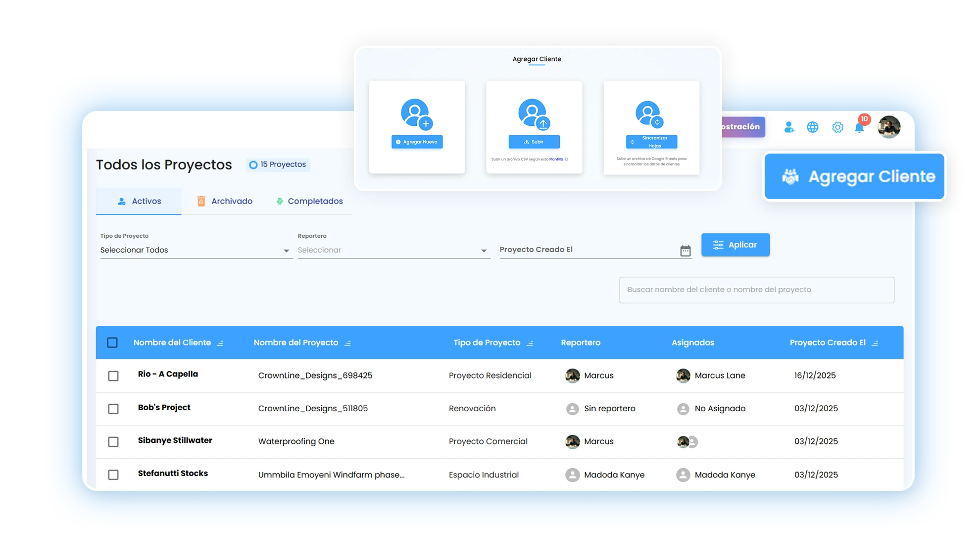Check the Sibanye Stillwater row checkbox
Viewport: 980px width, 535px height.
coord(113,442)
